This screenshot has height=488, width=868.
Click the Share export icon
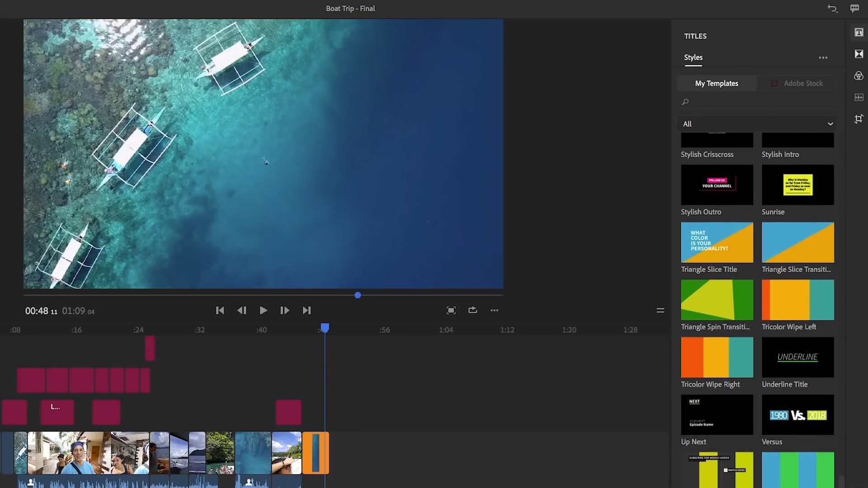coord(472,310)
